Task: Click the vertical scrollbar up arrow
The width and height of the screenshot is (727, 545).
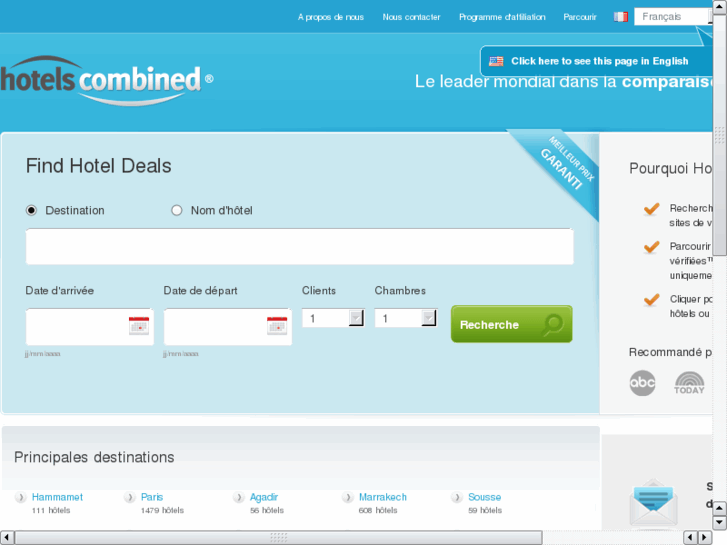Action: pos(720,7)
